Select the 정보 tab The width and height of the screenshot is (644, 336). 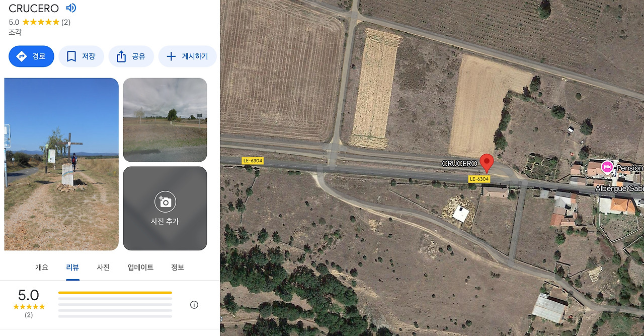(x=178, y=267)
